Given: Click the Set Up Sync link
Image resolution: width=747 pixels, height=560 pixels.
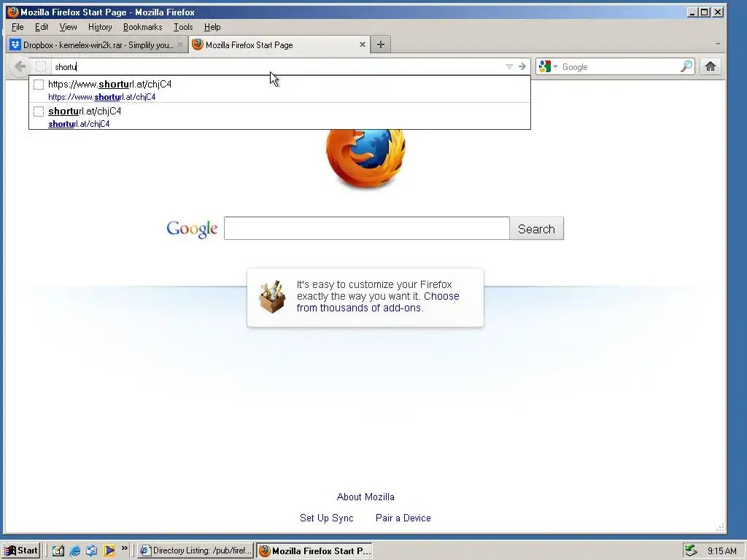Looking at the screenshot, I should click(326, 518).
